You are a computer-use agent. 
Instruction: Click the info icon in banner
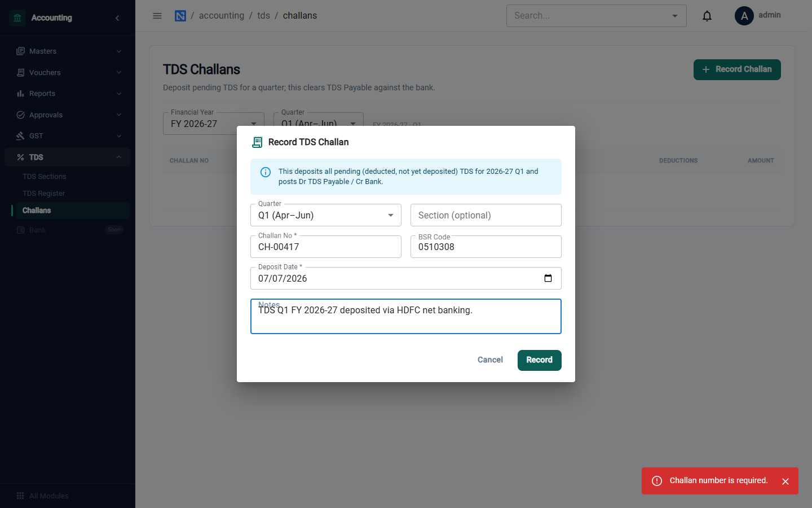click(266, 172)
